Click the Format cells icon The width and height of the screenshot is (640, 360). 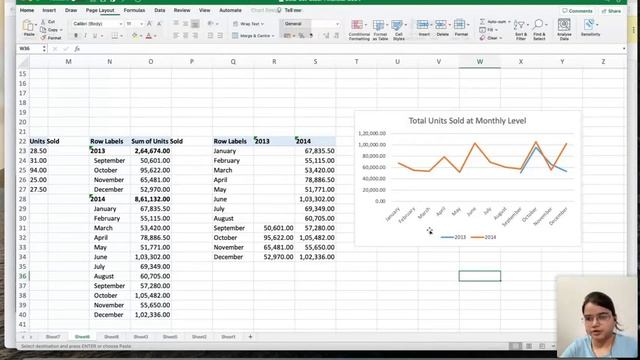[x=459, y=25]
